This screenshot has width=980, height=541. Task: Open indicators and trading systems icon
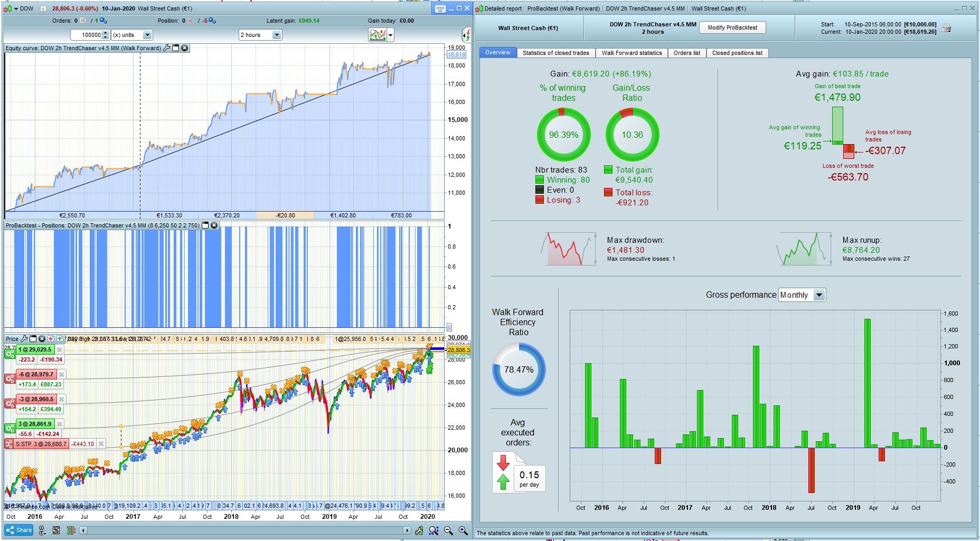[x=378, y=35]
